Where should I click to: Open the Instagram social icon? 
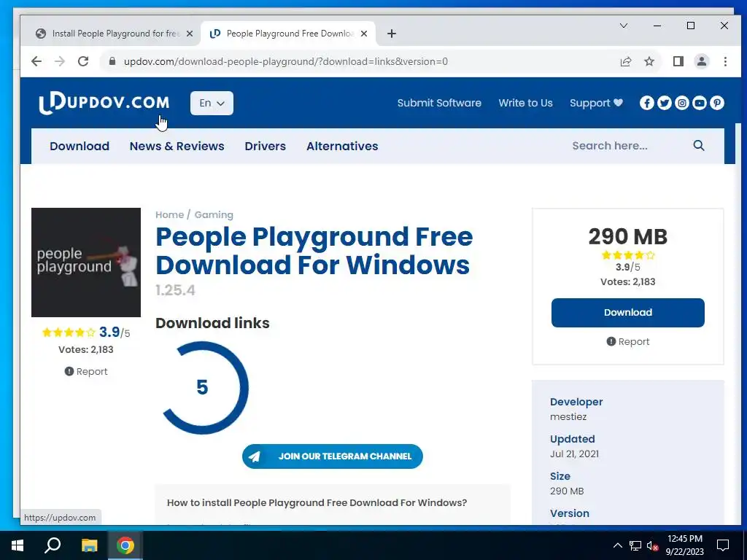(x=682, y=103)
